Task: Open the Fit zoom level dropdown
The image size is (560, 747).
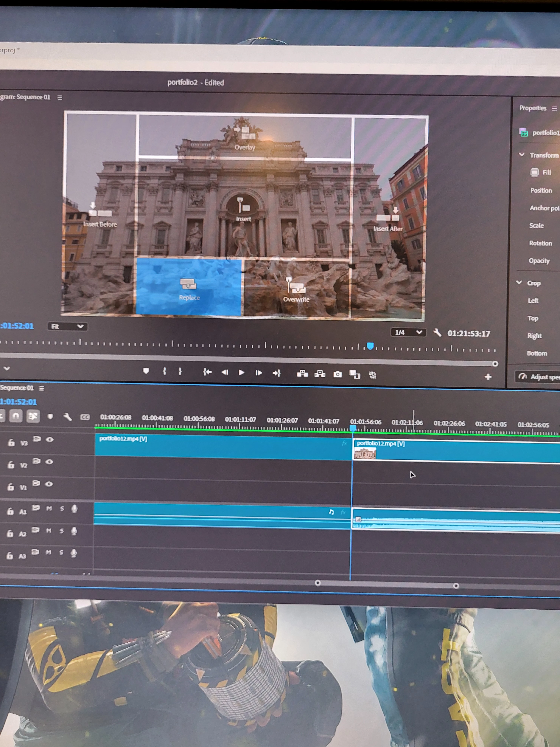Action: click(x=67, y=326)
